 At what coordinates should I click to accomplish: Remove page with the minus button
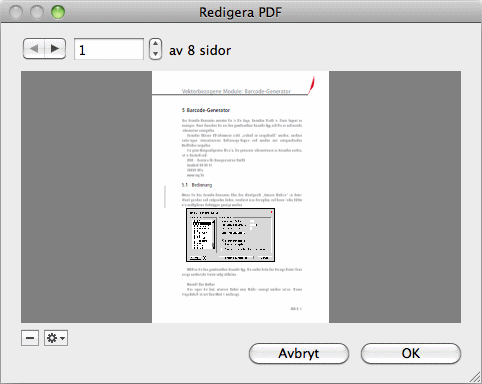click(30, 338)
